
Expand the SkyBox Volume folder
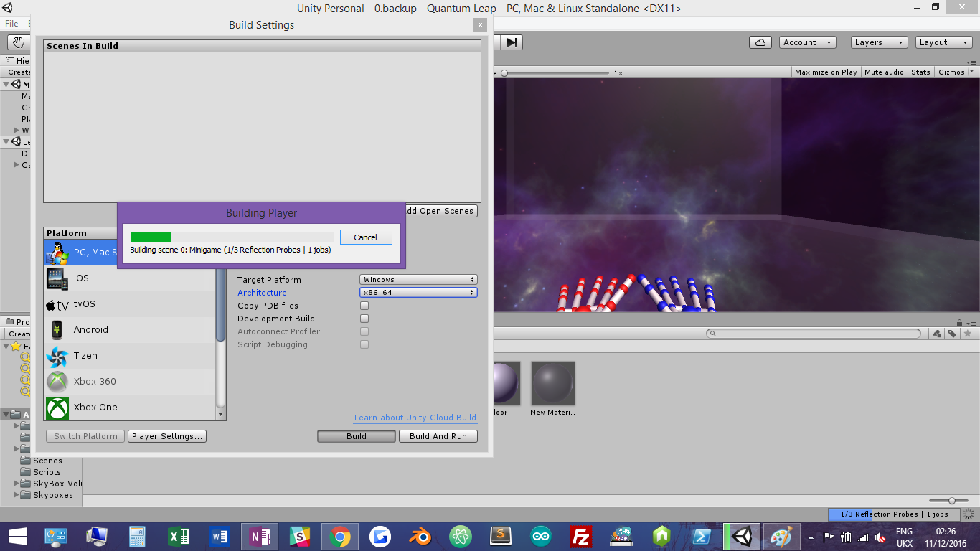pyautogui.click(x=17, y=484)
